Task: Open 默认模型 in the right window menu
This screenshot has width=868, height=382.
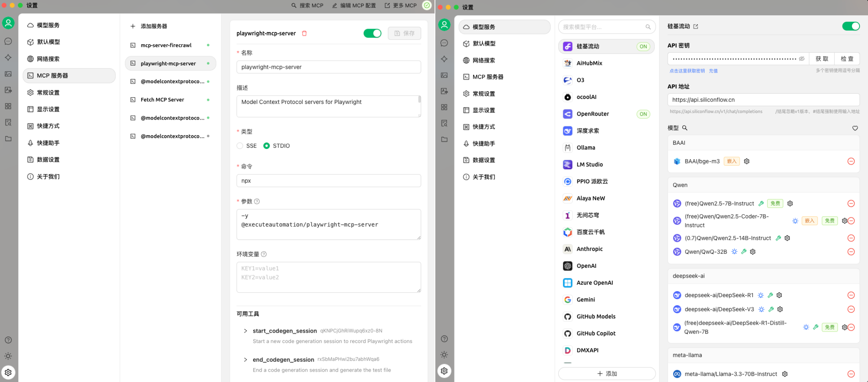Action: click(x=504, y=44)
